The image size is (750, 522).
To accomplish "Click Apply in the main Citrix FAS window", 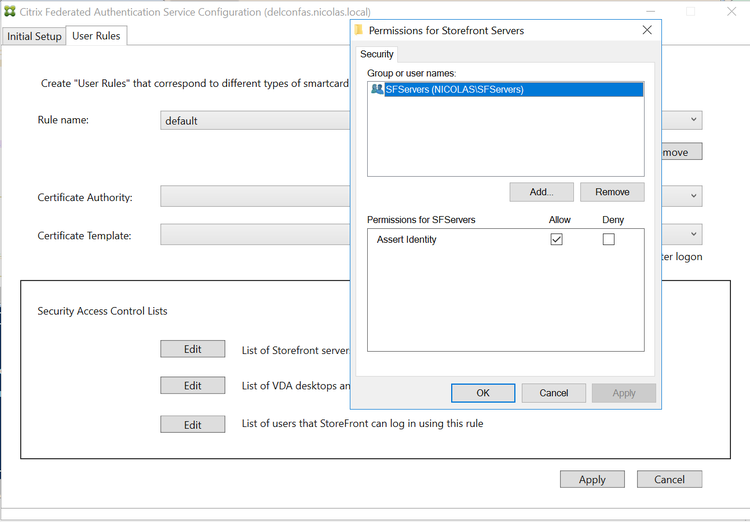I will 592,479.
